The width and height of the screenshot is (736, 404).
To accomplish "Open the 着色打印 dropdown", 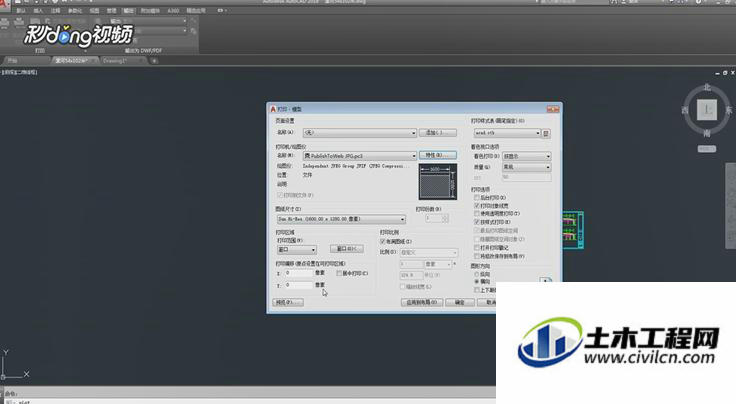I will pyautogui.click(x=527, y=156).
